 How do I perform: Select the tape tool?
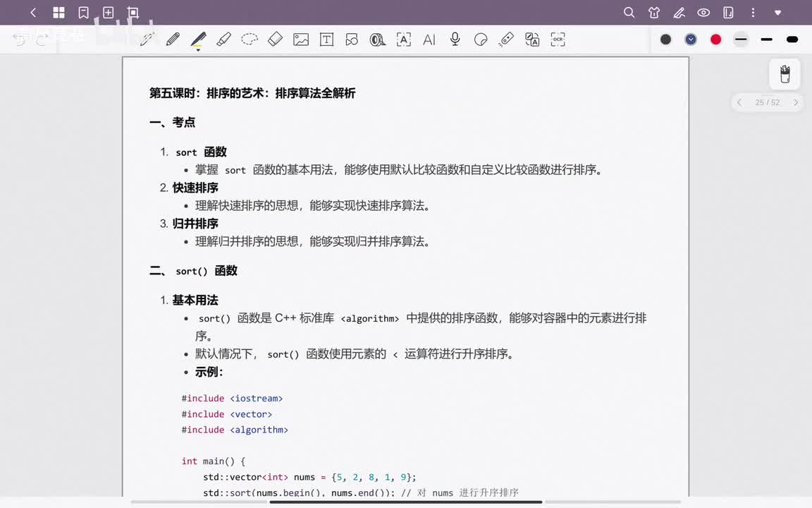click(378, 40)
